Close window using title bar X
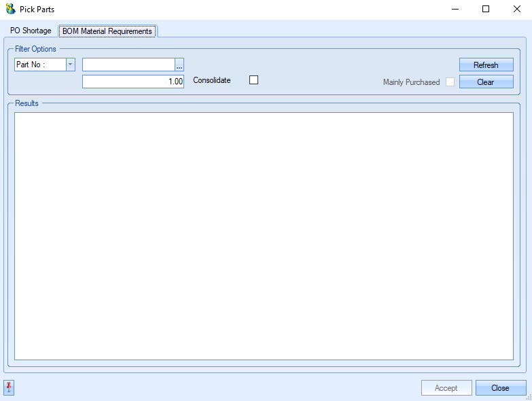 [x=517, y=9]
